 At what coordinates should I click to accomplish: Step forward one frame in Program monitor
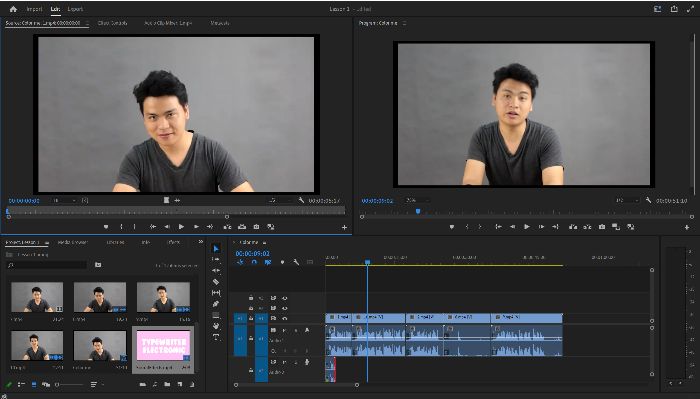tap(541, 227)
